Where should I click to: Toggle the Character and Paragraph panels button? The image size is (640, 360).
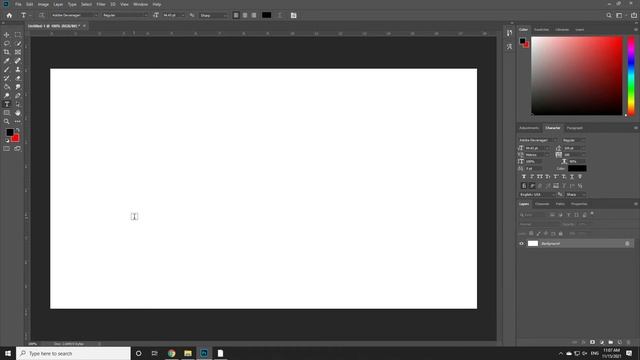[x=293, y=15]
